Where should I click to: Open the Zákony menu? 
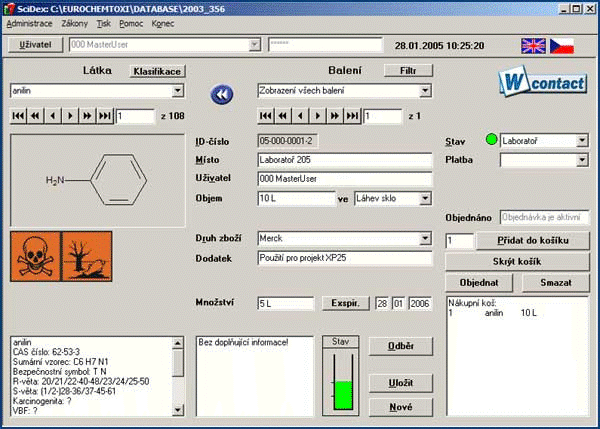[76, 22]
